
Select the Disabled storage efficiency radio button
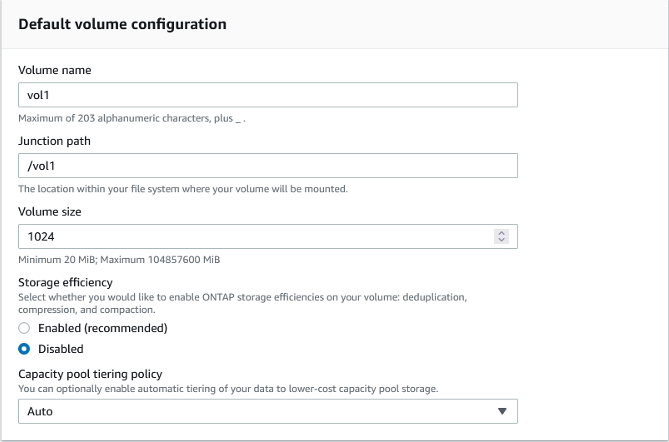tap(25, 349)
